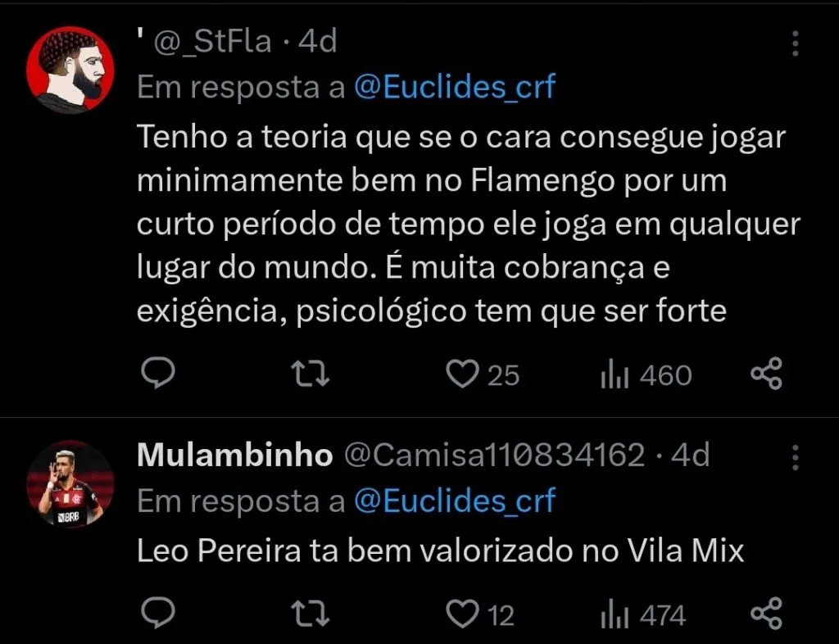Reply to Mulambinho's Leo Pereira tweet
839x644 pixels.
[x=158, y=612]
